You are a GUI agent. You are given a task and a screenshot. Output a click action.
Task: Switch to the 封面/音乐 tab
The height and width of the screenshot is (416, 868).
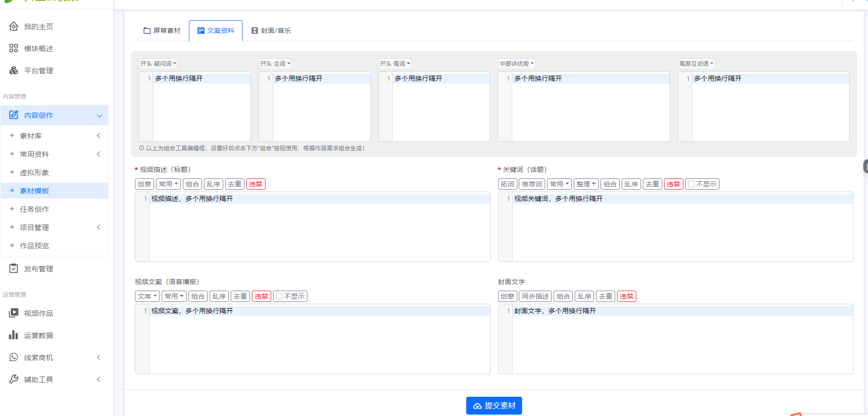tap(271, 31)
